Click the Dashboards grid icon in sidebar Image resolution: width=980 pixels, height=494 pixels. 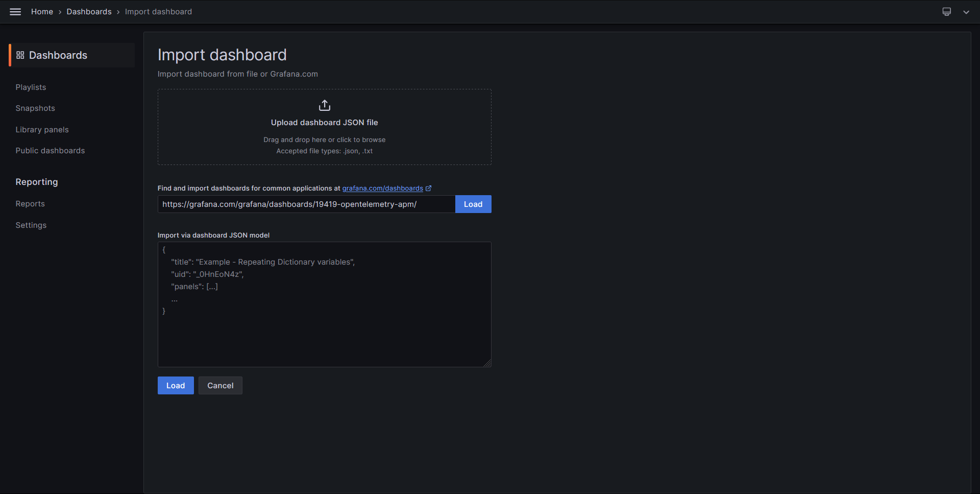[20, 55]
